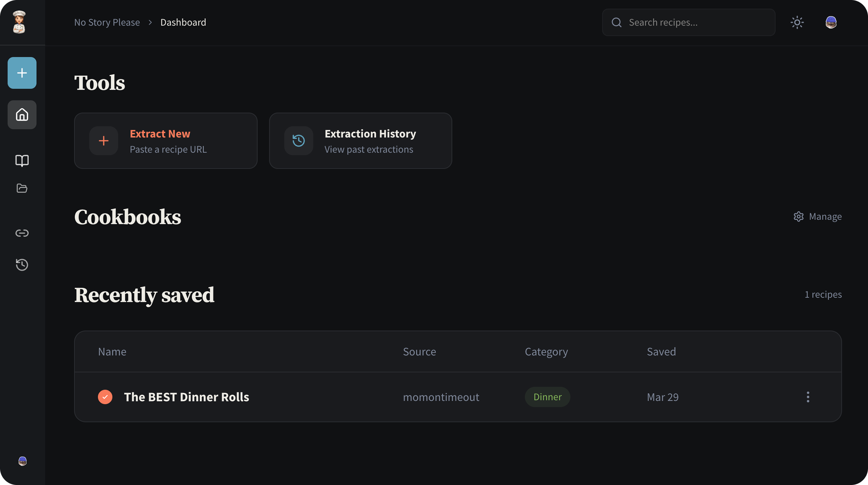Click the magnifier icon in the search bar
Screen dimensions: 868x485
point(617,22)
